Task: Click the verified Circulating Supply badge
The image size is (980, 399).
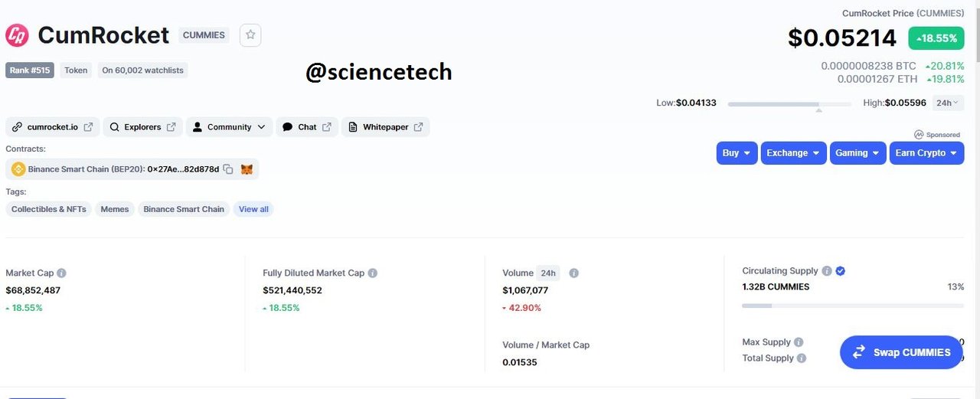Action: coord(841,271)
